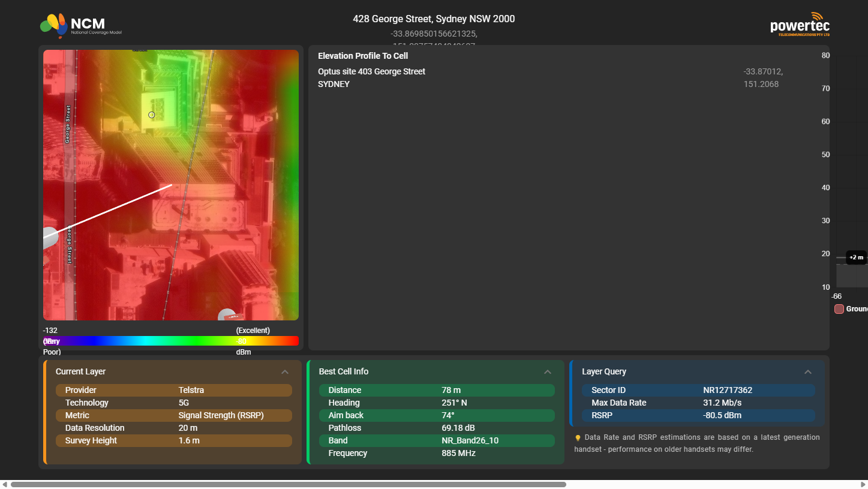
Task: Click the Powertec Telecommunications logo
Action: (x=800, y=25)
